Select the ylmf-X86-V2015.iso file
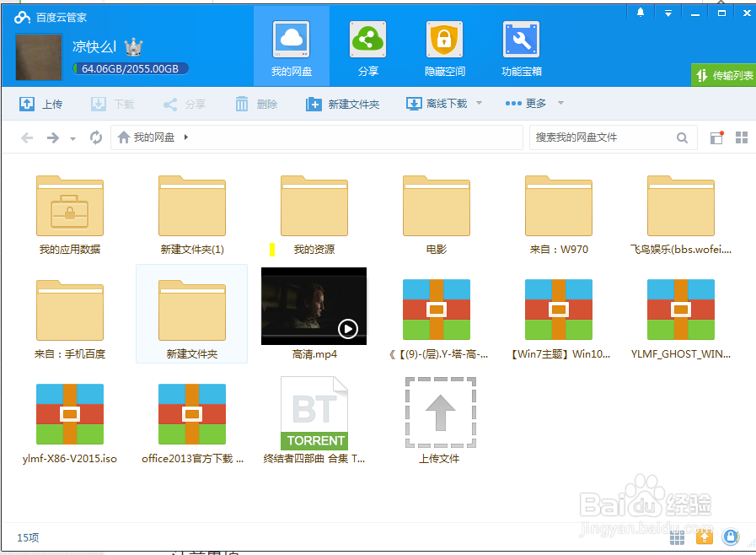Image resolution: width=756 pixels, height=555 pixels. [x=70, y=423]
